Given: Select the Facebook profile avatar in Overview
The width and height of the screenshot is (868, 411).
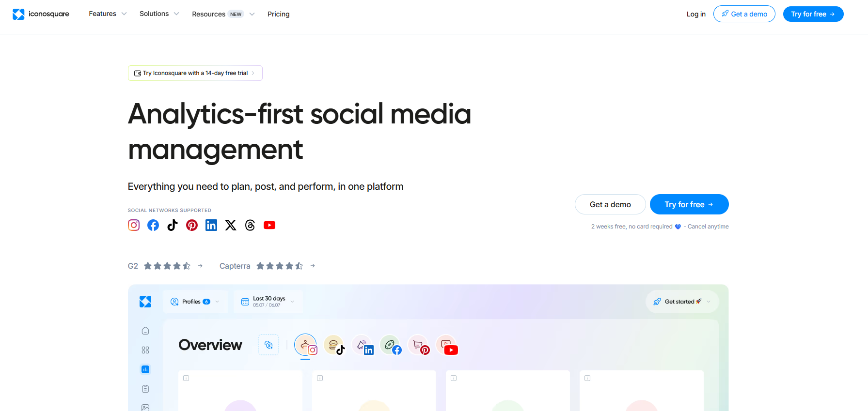Looking at the screenshot, I should pos(390,345).
